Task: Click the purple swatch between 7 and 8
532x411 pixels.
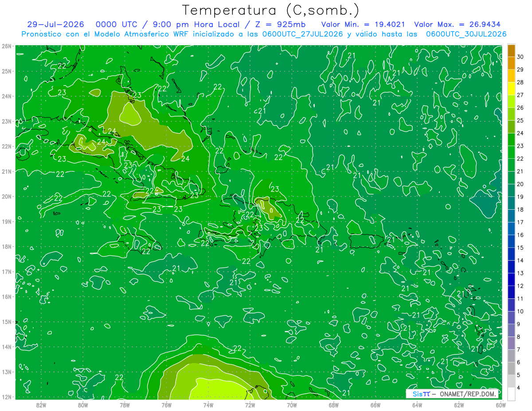Action: (511, 343)
